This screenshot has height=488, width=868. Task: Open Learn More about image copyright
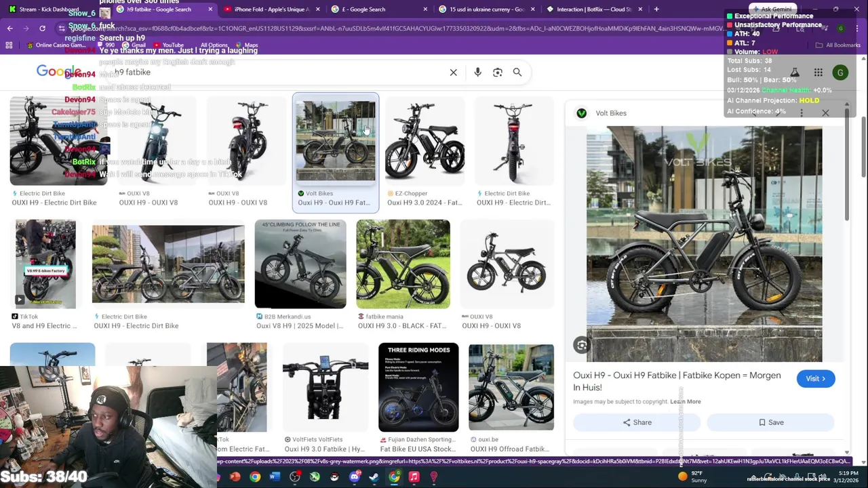coord(686,402)
